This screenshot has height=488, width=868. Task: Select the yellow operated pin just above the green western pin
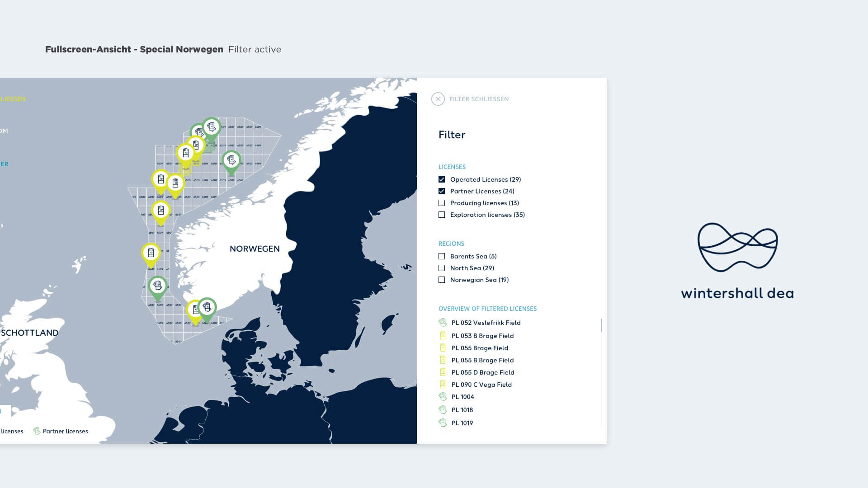[151, 254]
